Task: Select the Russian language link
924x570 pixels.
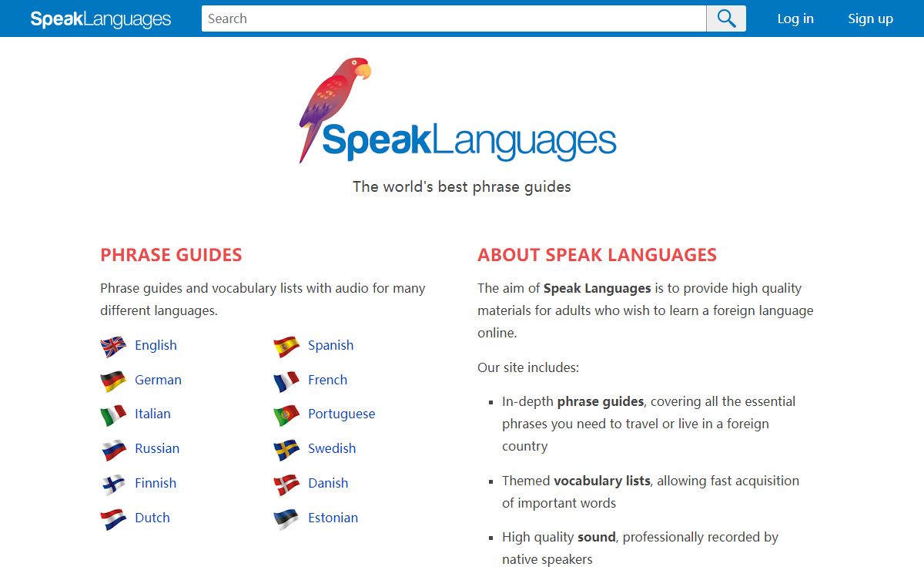Action: (157, 448)
